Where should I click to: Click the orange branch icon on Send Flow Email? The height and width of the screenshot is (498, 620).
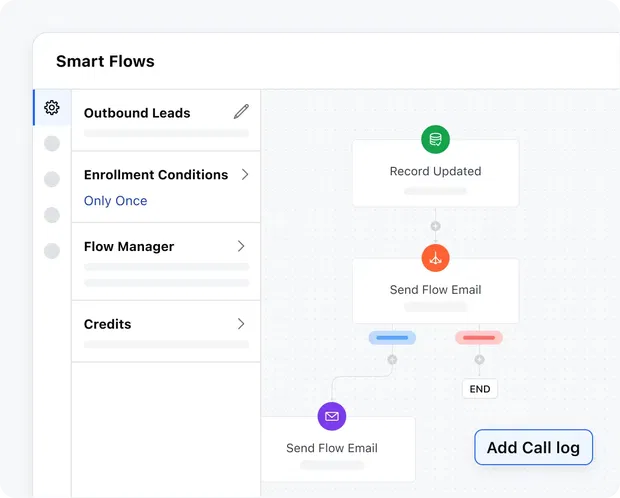coord(435,258)
